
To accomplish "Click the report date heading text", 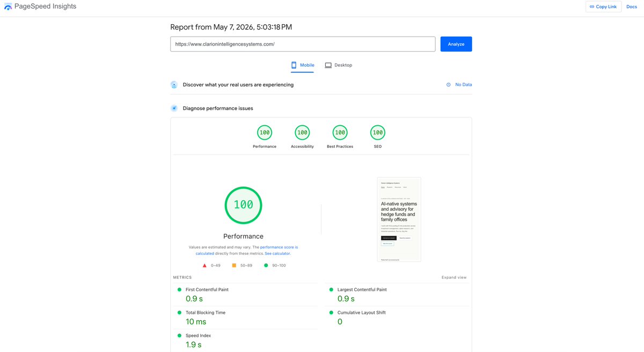I will [231, 27].
